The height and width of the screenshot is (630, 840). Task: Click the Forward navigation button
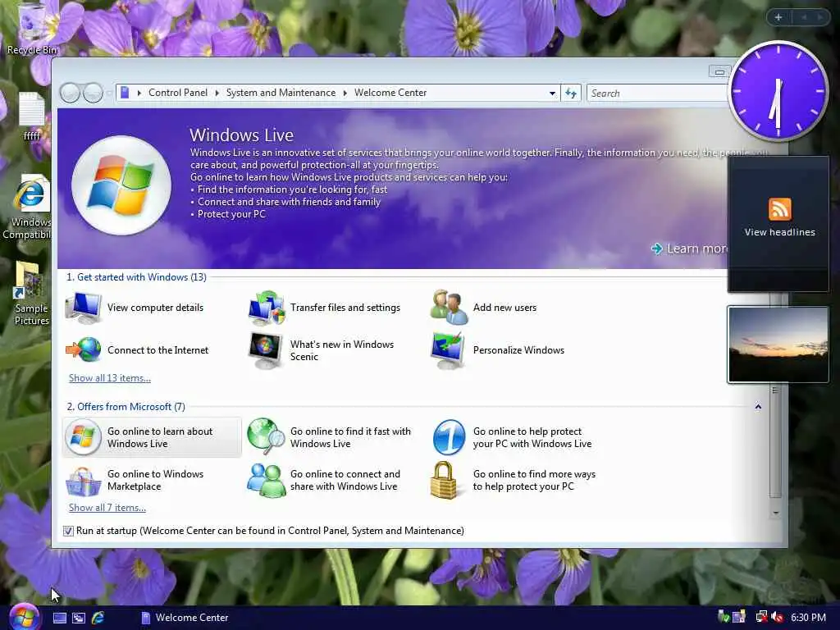point(93,93)
